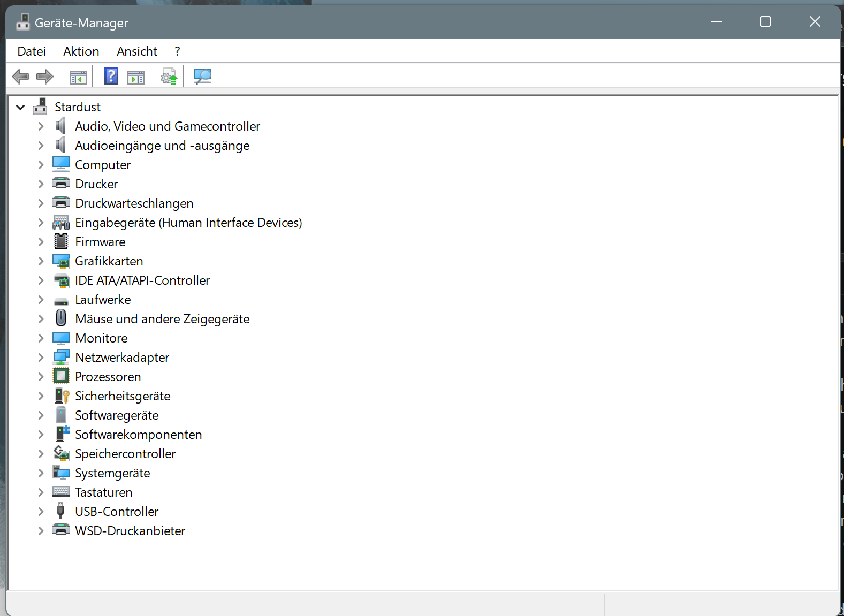Click the Druckwarteschlangen printer icon
The image size is (844, 616).
point(61,202)
